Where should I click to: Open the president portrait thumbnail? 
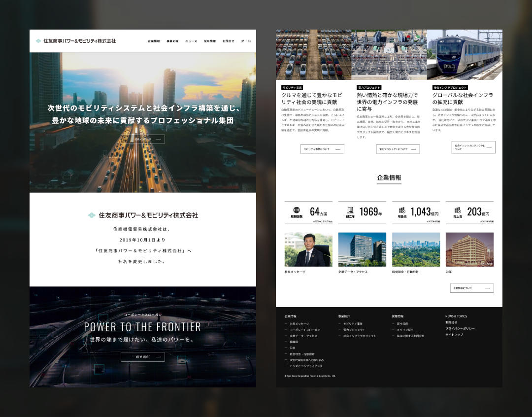308,249
